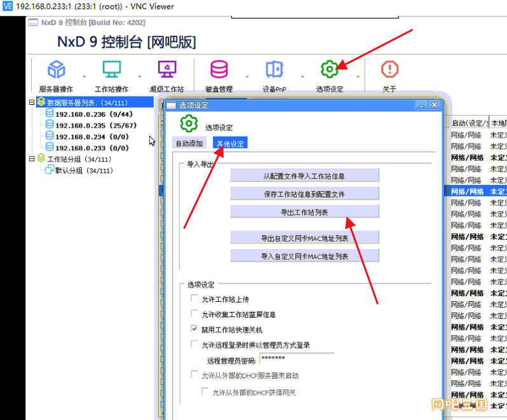Minimize the 选项设定 dialog
Image resolution: width=507 pixels, height=420 pixels.
421,105
